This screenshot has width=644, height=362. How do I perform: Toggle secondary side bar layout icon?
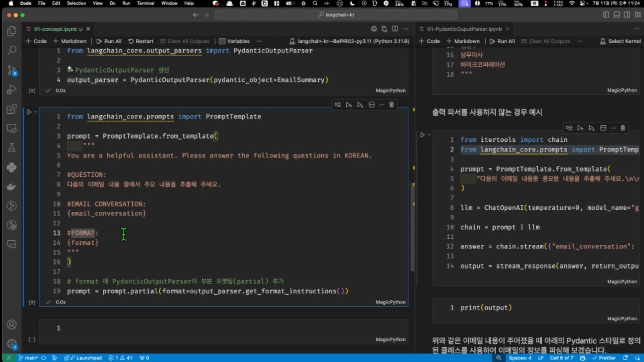coord(627,15)
